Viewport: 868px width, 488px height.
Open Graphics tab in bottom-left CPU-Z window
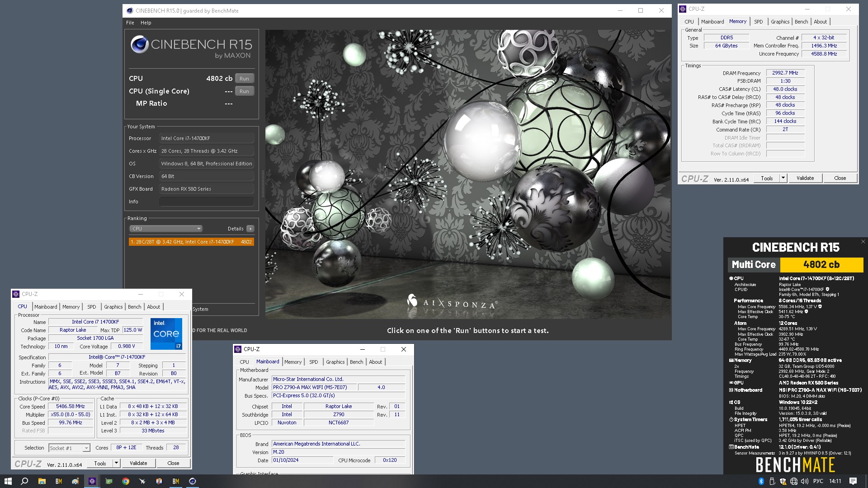(113, 307)
